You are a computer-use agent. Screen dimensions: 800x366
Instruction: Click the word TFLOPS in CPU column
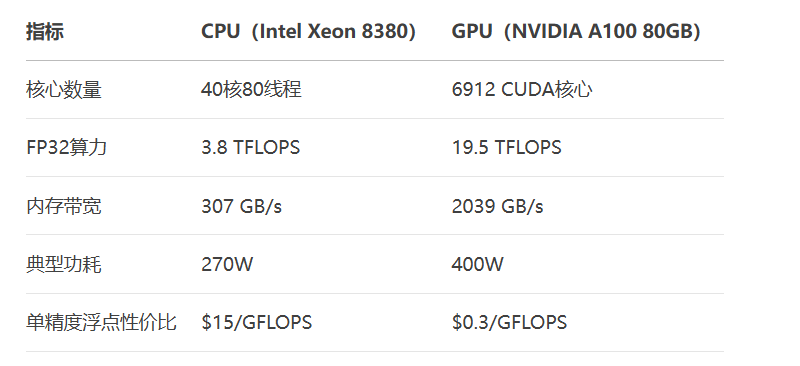click(266, 148)
